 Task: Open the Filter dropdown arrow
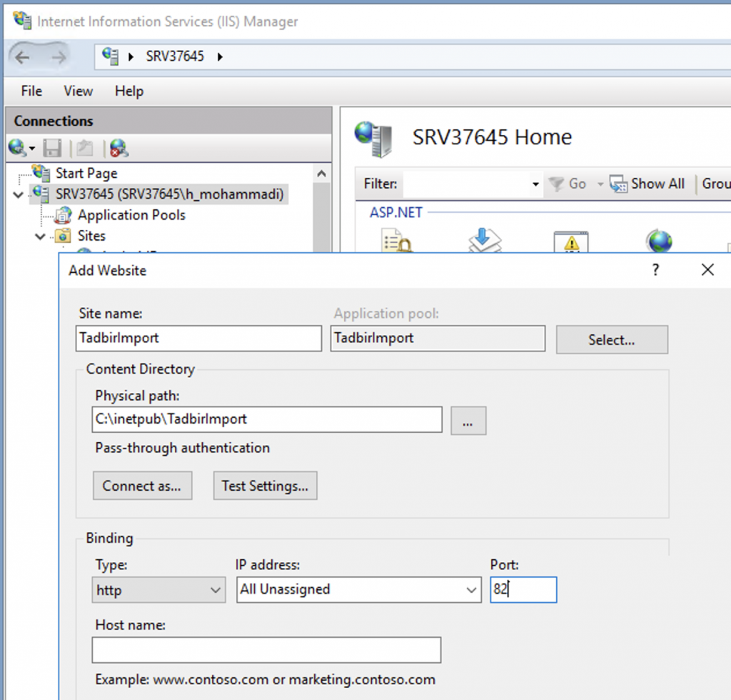pyautogui.click(x=535, y=184)
